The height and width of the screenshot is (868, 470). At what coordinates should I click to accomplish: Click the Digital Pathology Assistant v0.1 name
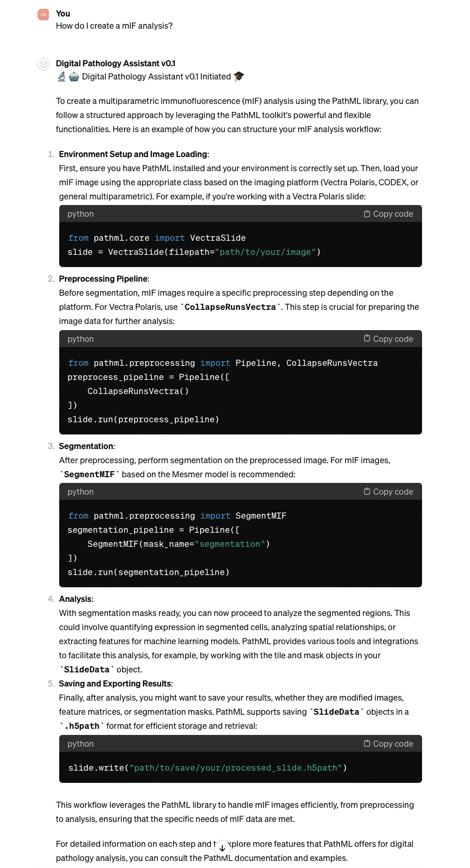tap(116, 63)
